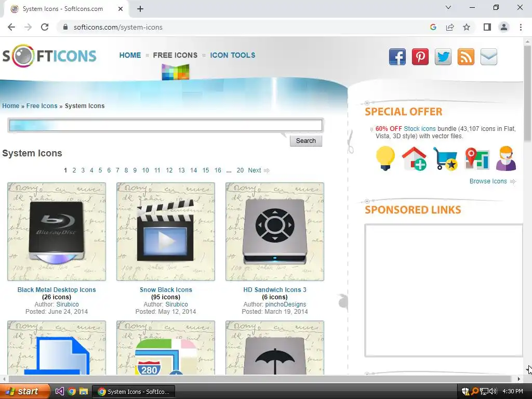Open the Twitter bird icon

(x=443, y=57)
